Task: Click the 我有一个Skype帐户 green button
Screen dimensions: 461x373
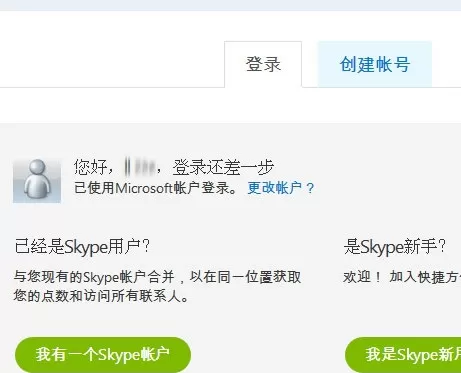Action: pos(103,354)
